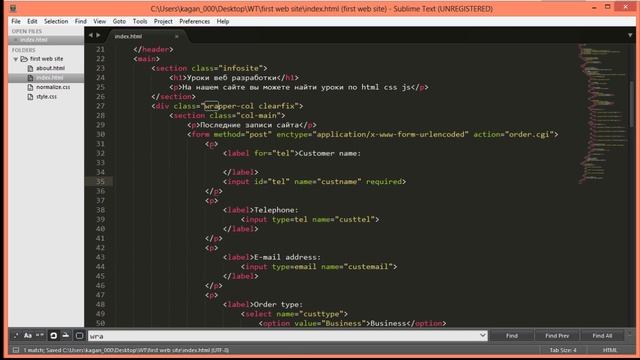The width and height of the screenshot is (640, 360).
Task: Click the 'Order type:' label text
Action: click(278, 304)
